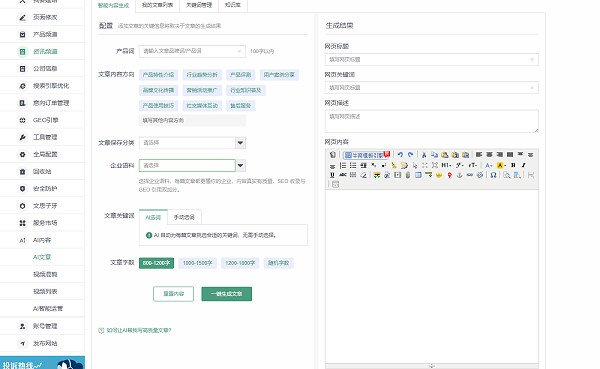Click the 一键生成文章 generate button
600x369 pixels.
pyautogui.click(x=227, y=294)
